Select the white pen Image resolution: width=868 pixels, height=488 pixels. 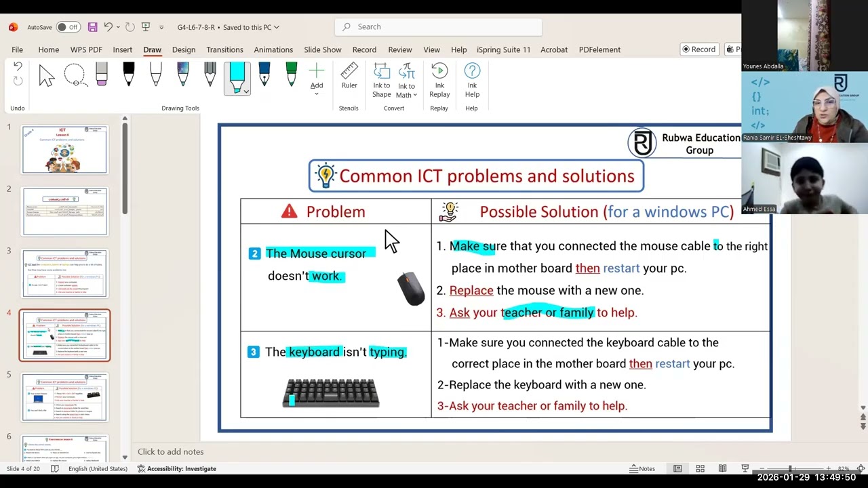coord(156,75)
